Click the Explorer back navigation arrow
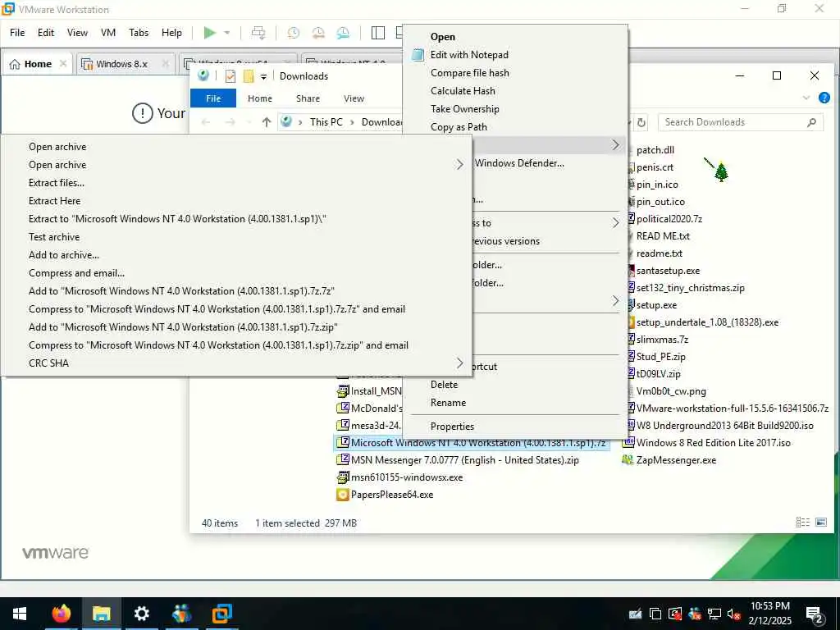Screen dimensions: 840x630 click(x=206, y=122)
